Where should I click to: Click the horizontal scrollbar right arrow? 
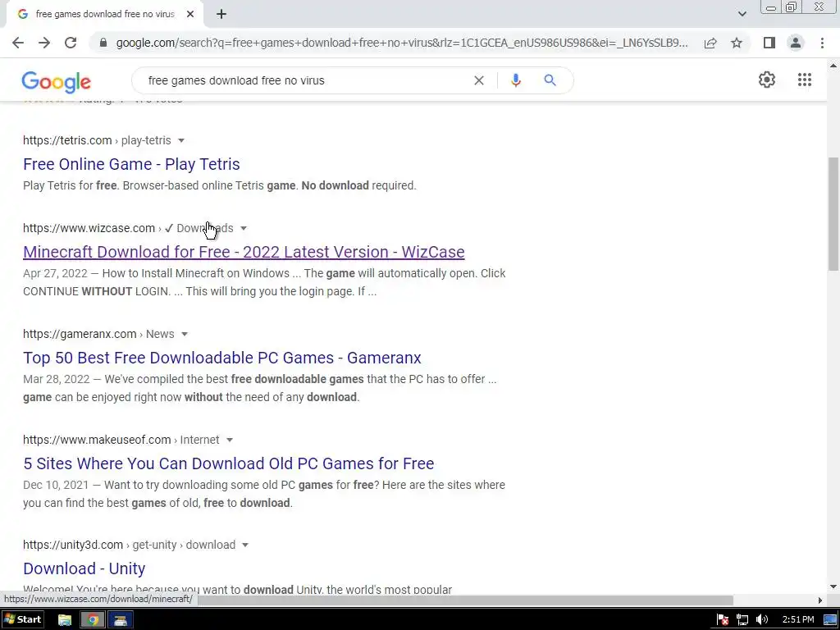820,600
